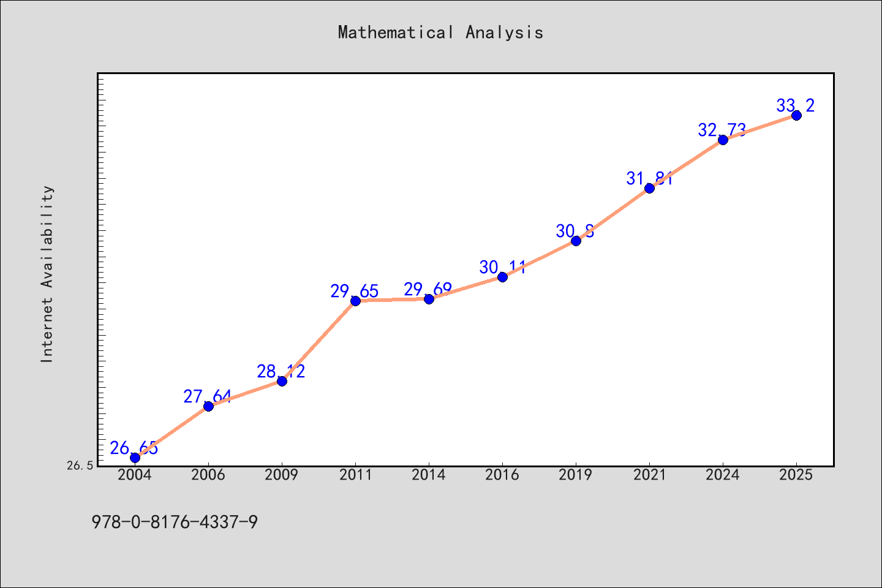This screenshot has height=588, width=882.
Task: Click the 978-0-8176-4337-9 caption text
Action: pos(175,522)
